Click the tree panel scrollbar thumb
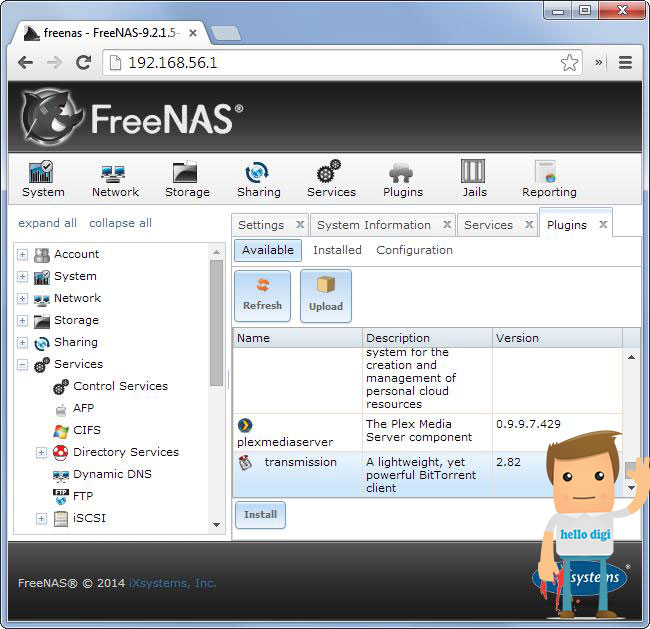Image resolution: width=650 pixels, height=629 pixels. pyautogui.click(x=216, y=323)
